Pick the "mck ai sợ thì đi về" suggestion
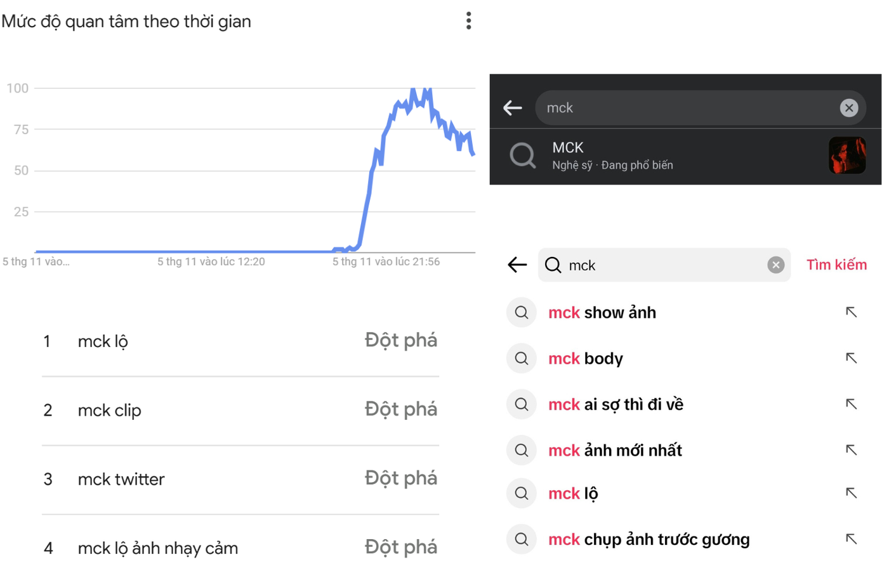This screenshot has height=588, width=882. click(x=615, y=405)
